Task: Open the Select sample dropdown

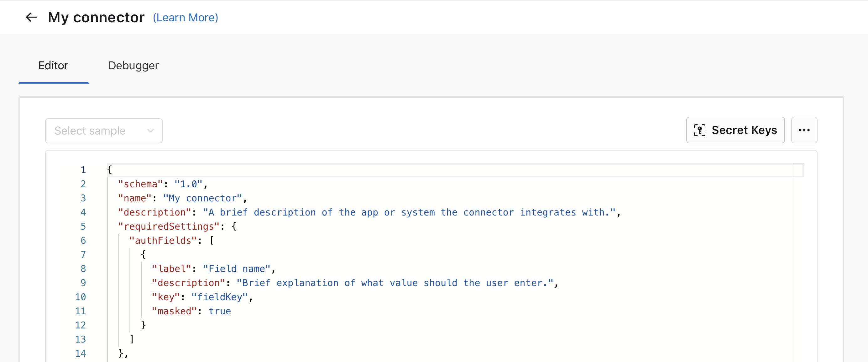Action: 103,130
